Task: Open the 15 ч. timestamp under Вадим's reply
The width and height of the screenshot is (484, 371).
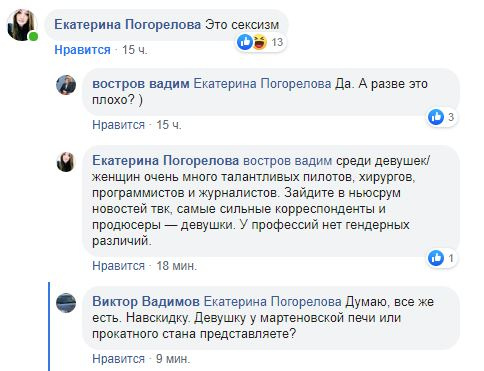Action: point(169,125)
